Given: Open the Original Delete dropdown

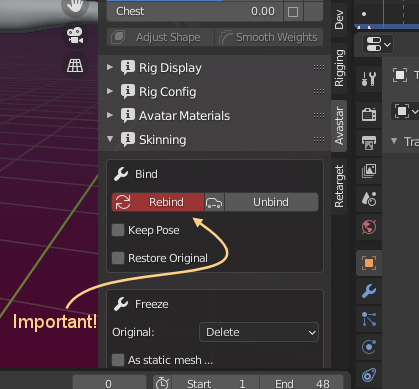Looking at the screenshot, I should 259,332.
